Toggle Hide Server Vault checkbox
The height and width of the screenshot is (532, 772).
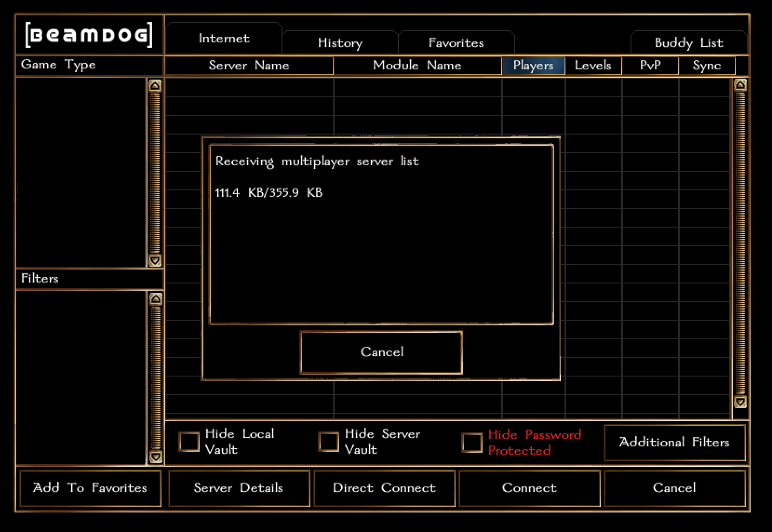[329, 442]
